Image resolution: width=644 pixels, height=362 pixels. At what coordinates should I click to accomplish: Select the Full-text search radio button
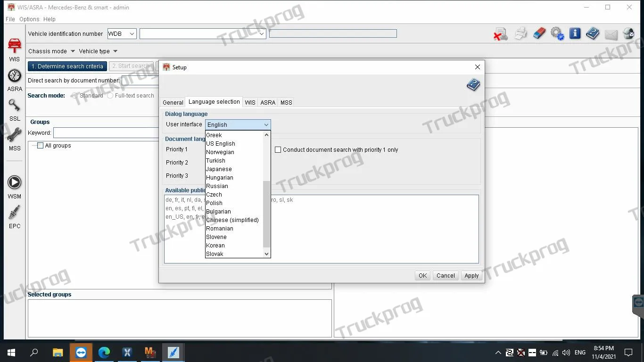tap(110, 96)
